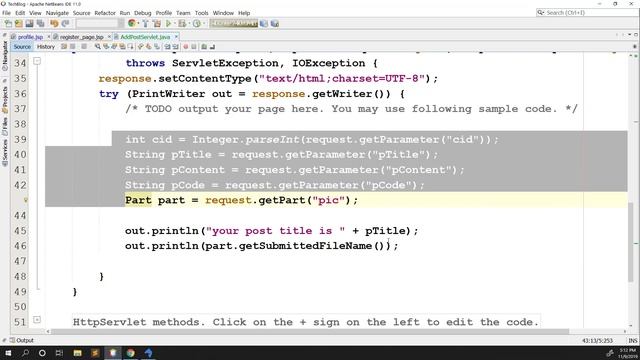640x360 pixels.
Task: Click the memory usage bar in toolbar
Action: pyautogui.click(x=234, y=24)
